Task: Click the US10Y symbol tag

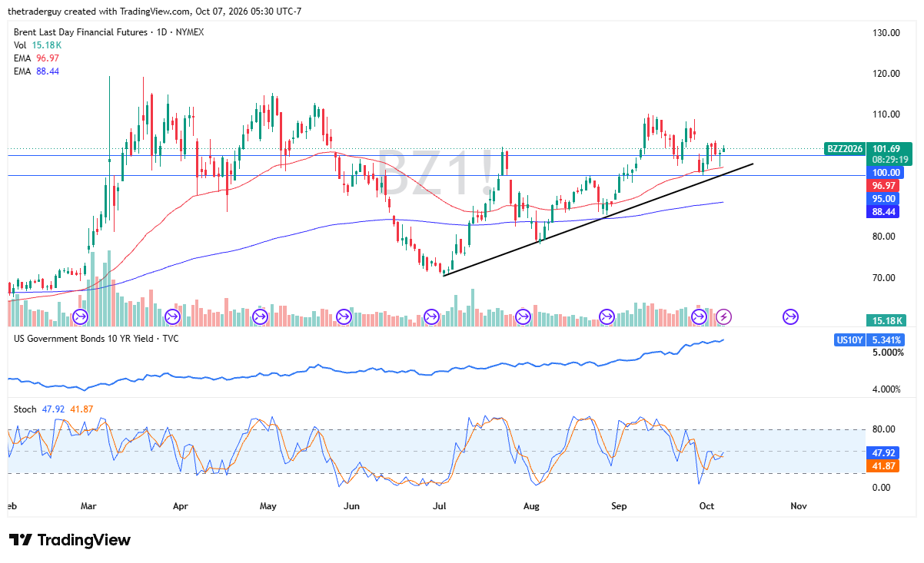Action: [x=852, y=339]
